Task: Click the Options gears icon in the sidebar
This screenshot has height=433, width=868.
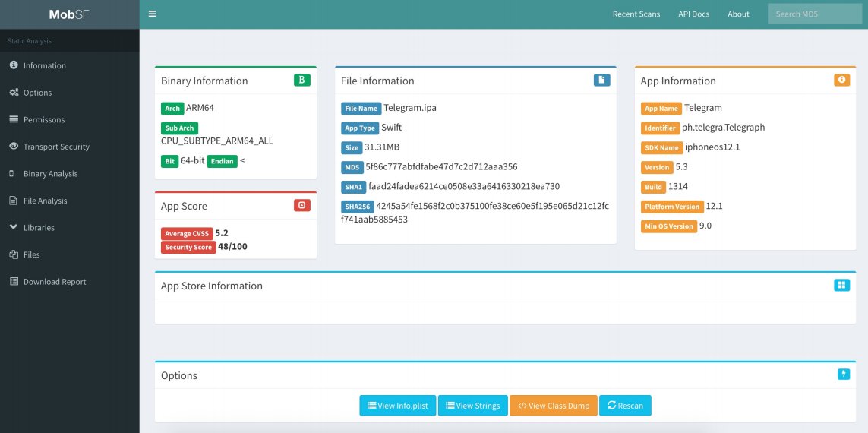Action: pos(14,93)
